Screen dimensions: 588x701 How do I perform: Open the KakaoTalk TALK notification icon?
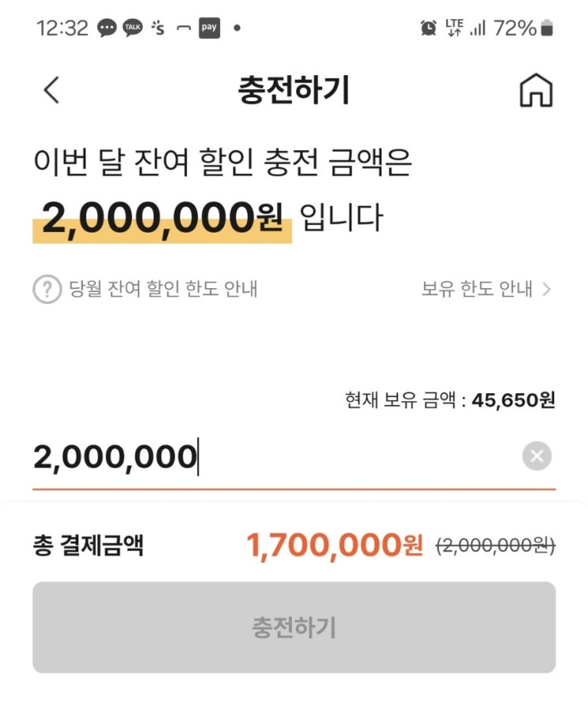point(133,28)
